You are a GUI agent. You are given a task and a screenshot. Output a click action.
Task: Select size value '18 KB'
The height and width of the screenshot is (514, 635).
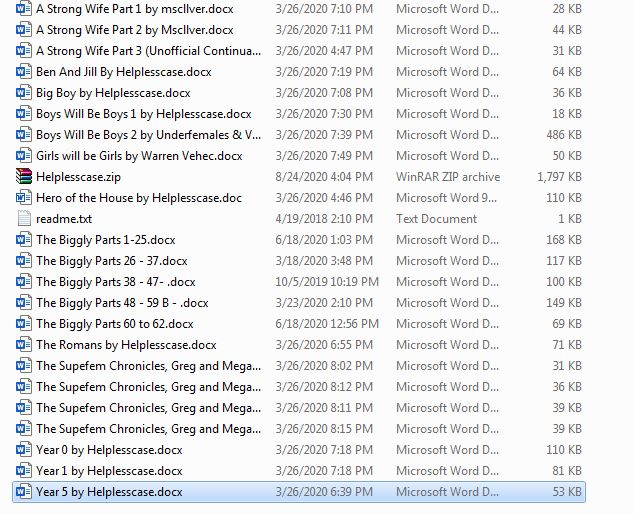(x=567, y=114)
